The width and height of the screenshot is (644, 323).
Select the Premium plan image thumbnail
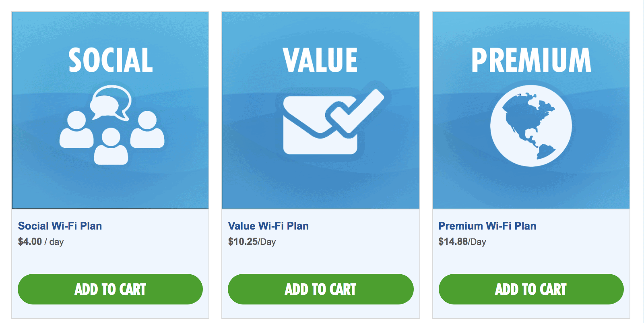tap(531, 110)
